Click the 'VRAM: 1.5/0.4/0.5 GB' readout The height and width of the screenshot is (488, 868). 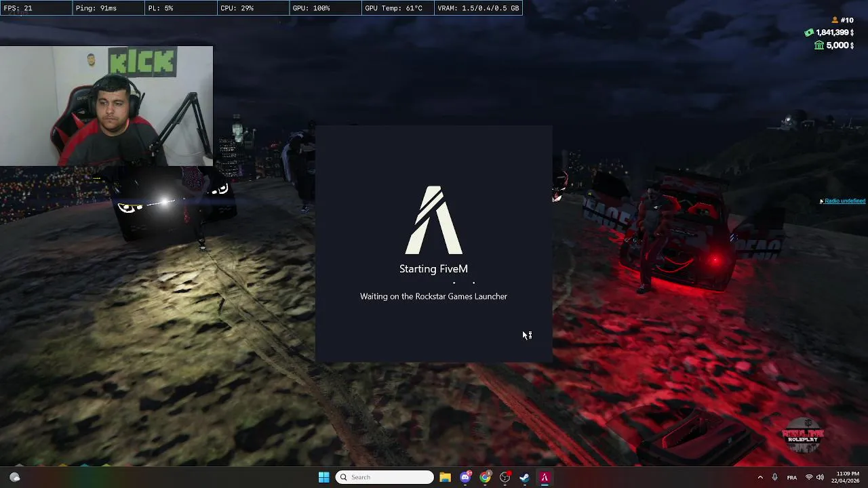pyautogui.click(x=478, y=8)
